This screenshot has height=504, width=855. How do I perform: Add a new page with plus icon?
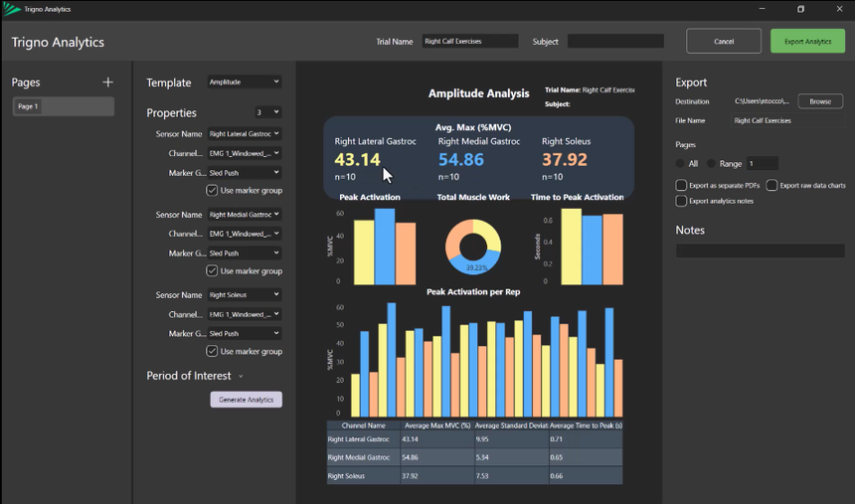(x=107, y=83)
